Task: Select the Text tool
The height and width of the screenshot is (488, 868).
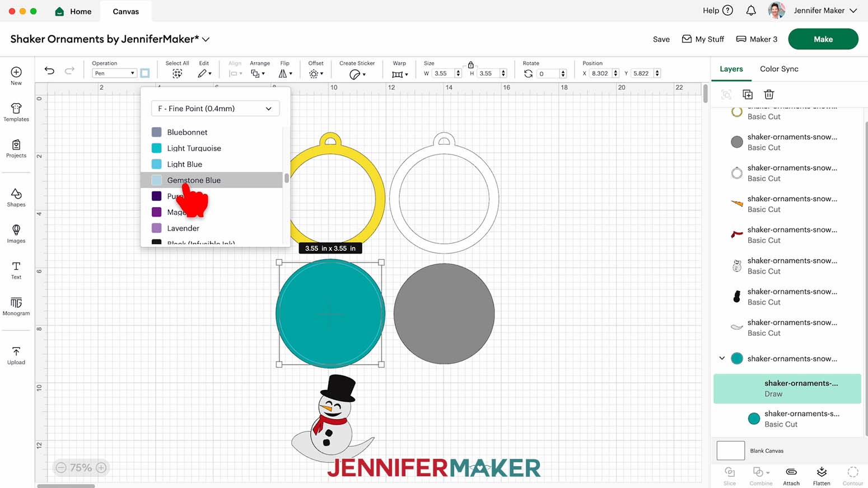Action: 16,266
